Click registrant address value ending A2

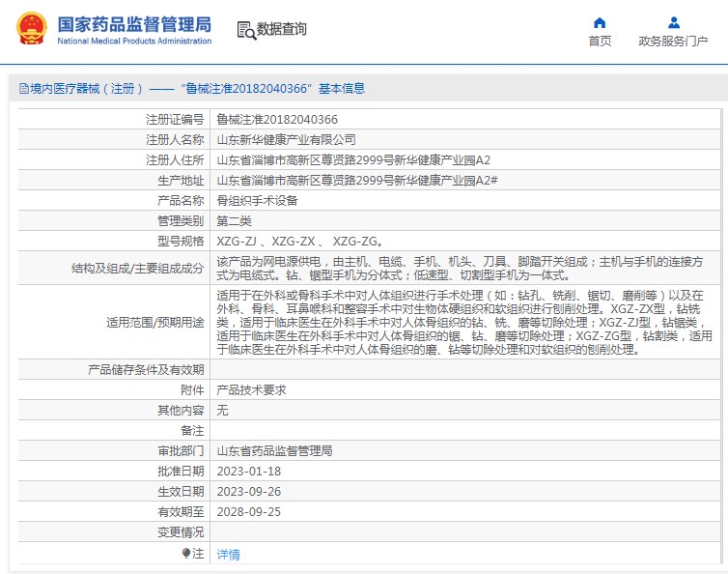(x=353, y=159)
